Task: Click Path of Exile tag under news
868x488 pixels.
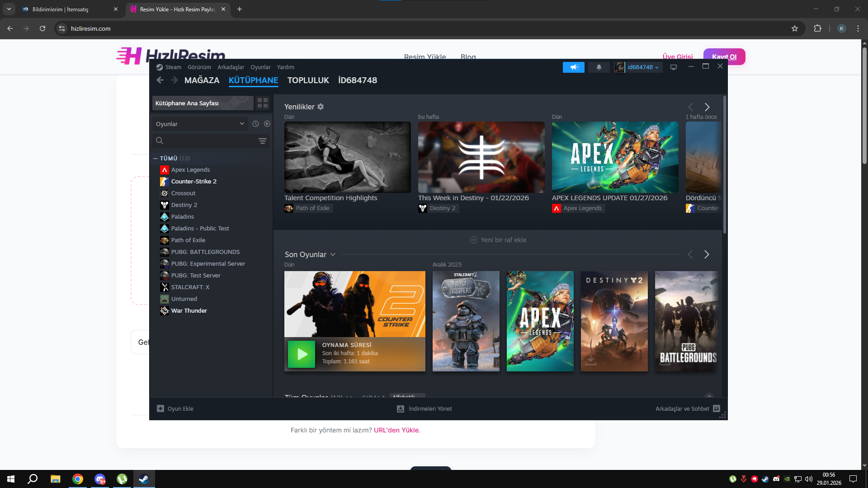Action: click(308, 208)
